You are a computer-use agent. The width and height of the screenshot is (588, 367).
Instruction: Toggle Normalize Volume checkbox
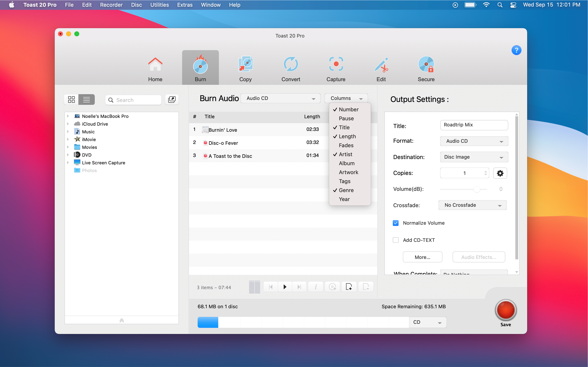[395, 223]
